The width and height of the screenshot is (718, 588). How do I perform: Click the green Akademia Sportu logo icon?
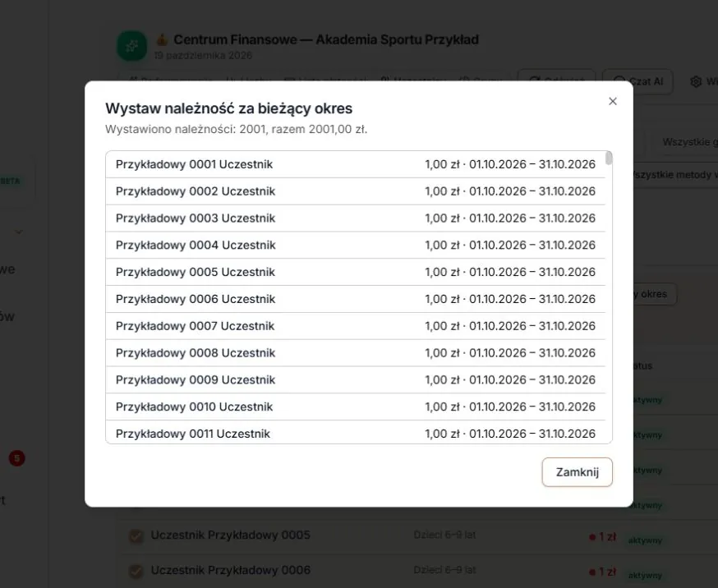pos(132,46)
